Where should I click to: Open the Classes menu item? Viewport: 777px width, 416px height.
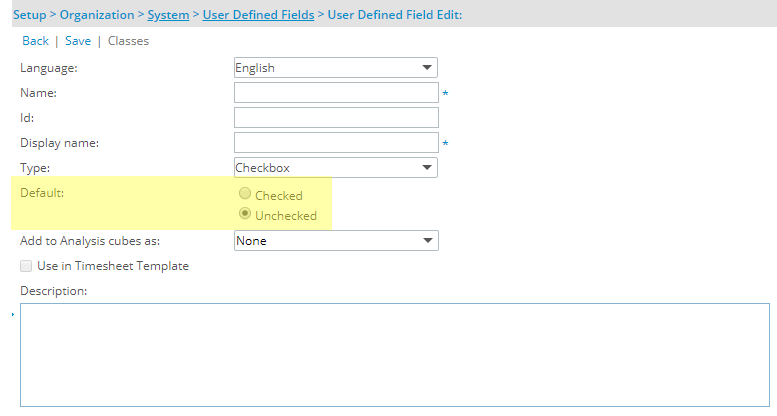click(128, 41)
